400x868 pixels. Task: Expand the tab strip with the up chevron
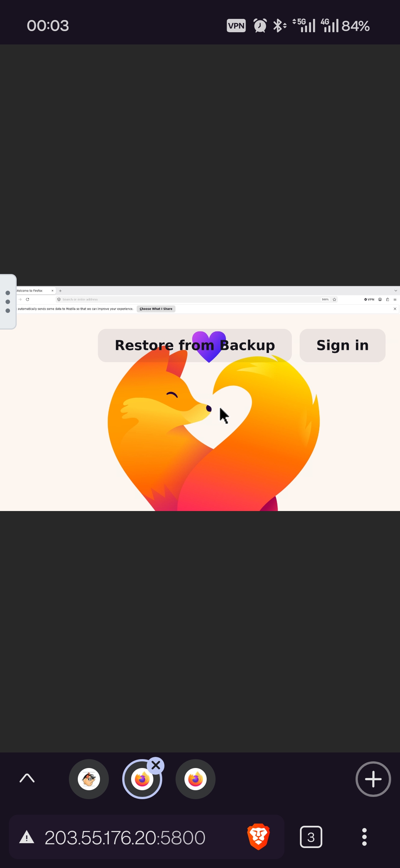(27, 778)
